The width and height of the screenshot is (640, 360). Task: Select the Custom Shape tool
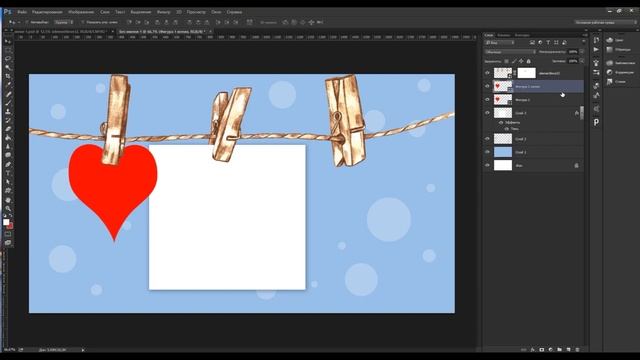[x=8, y=191]
